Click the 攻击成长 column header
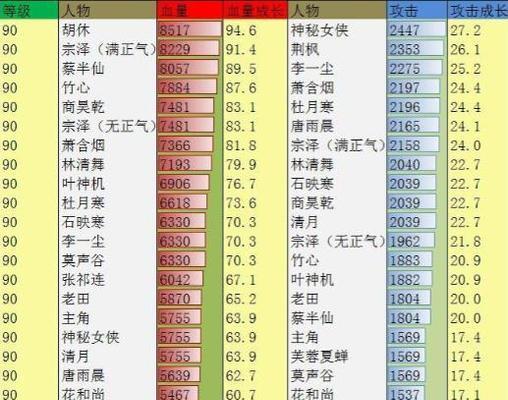This screenshot has width=508, height=400. [478, 11]
